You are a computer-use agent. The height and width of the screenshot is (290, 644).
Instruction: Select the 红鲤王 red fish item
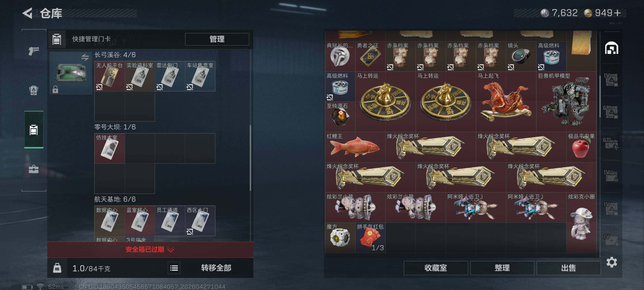click(x=355, y=147)
